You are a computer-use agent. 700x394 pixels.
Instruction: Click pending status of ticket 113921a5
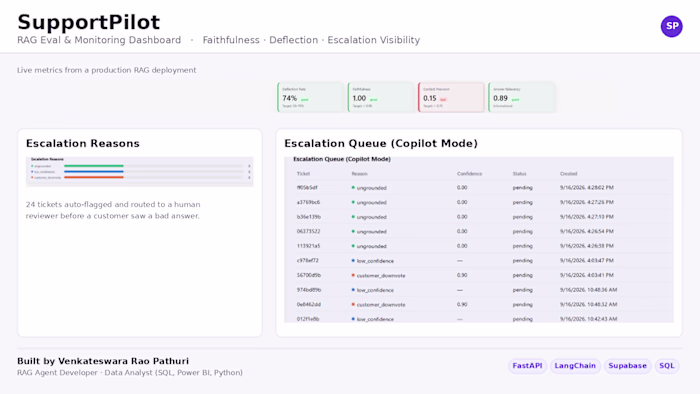tap(522, 246)
